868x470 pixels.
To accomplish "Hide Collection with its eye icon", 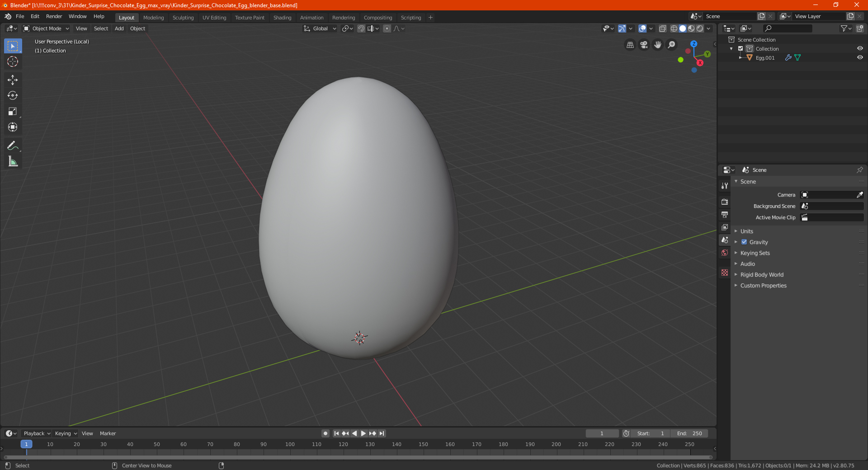I will 860,48.
